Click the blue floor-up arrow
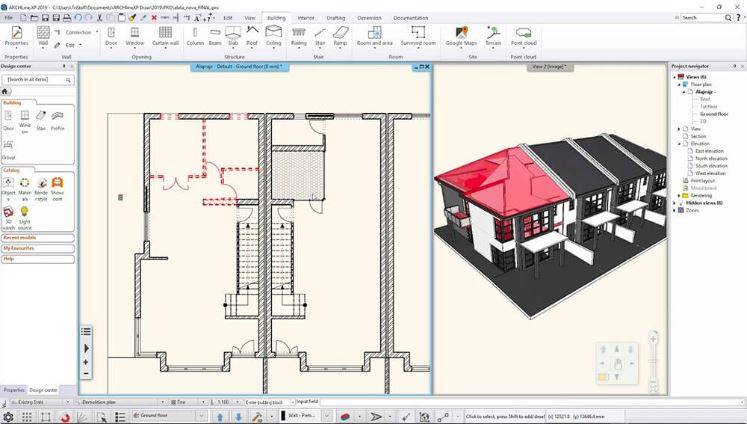The width and height of the screenshot is (747, 424). pos(220,417)
